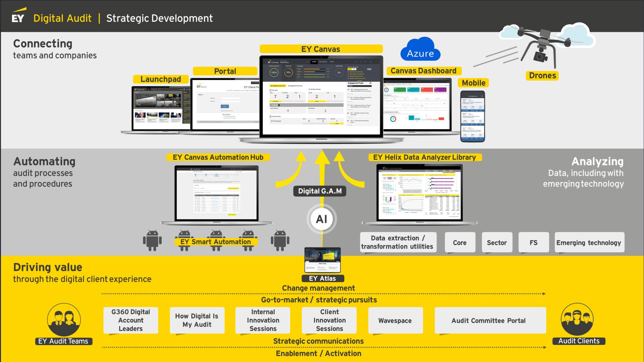Select the Sector box
Viewport: 644px width, 362px height.
497,242
